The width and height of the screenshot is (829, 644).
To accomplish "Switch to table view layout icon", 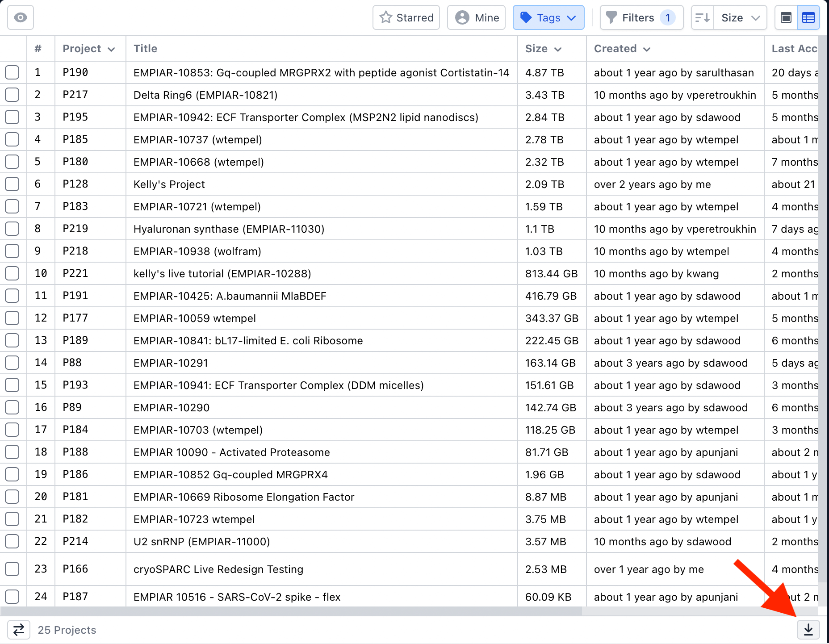I will click(808, 17).
